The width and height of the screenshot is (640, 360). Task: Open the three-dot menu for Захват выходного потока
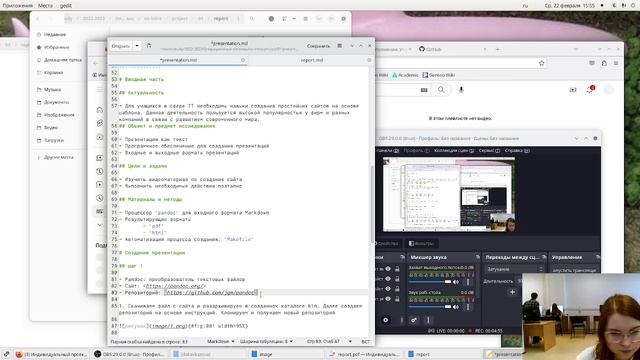click(468, 282)
